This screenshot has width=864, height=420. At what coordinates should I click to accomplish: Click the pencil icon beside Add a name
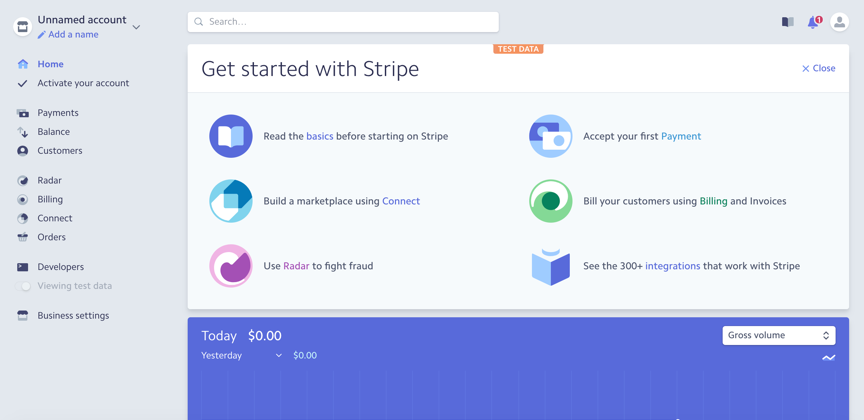pos(42,35)
